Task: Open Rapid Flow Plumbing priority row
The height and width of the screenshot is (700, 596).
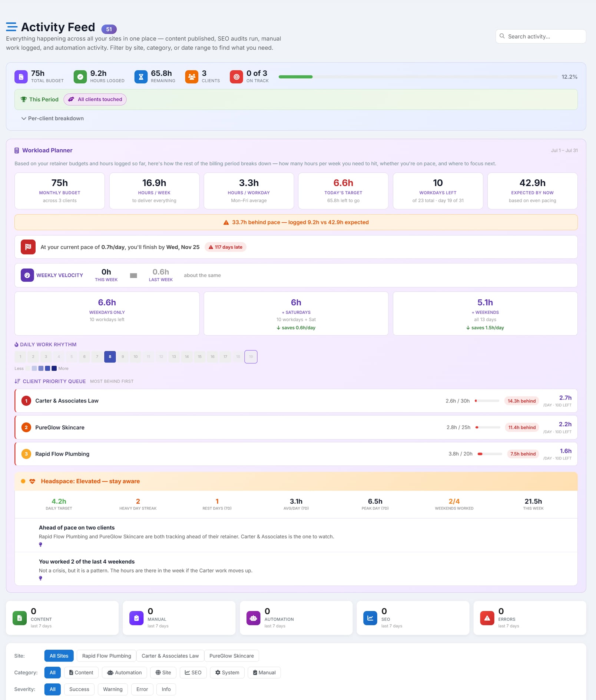Action: tap(296, 454)
